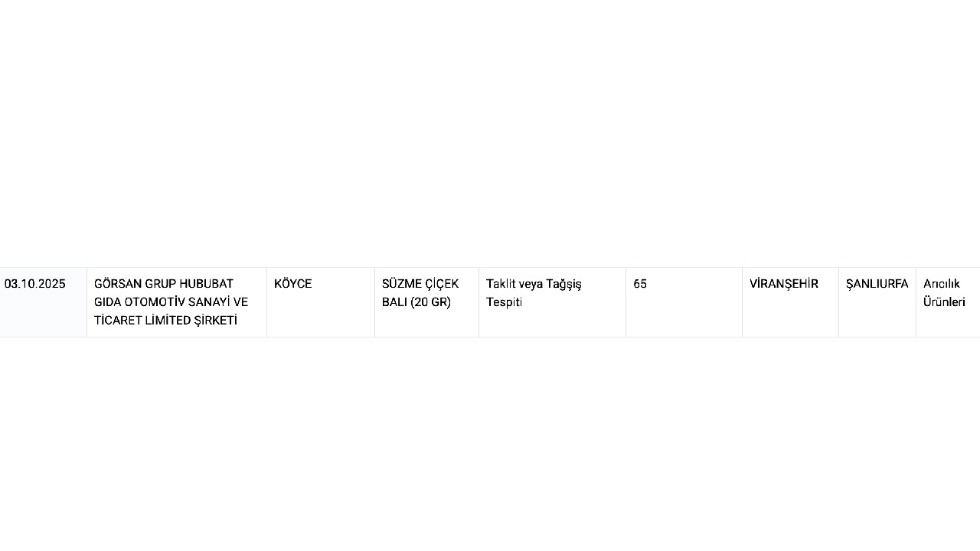Click the words SÜZME ÇİÇEK

click(x=420, y=284)
